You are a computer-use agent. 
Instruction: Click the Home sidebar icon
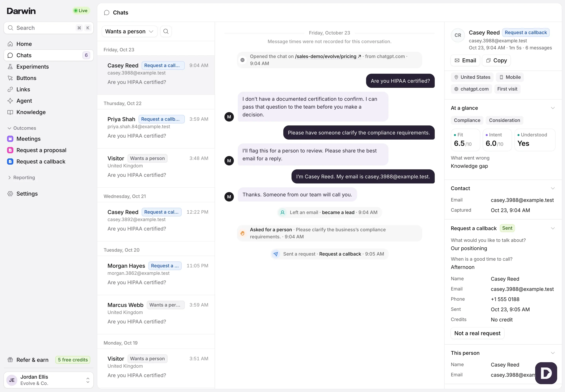10,44
